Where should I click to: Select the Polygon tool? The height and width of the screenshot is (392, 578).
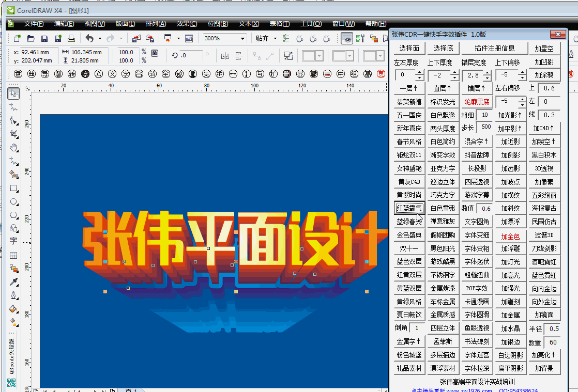(x=13, y=215)
